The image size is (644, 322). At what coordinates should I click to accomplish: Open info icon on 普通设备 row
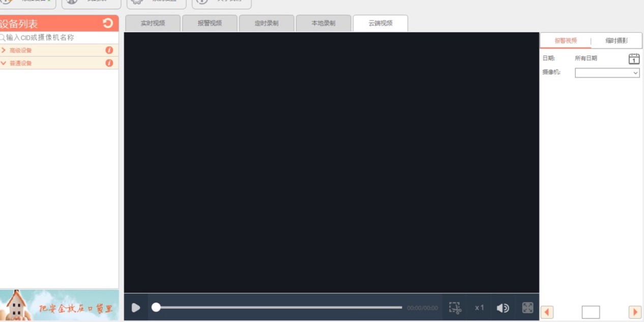coord(109,63)
